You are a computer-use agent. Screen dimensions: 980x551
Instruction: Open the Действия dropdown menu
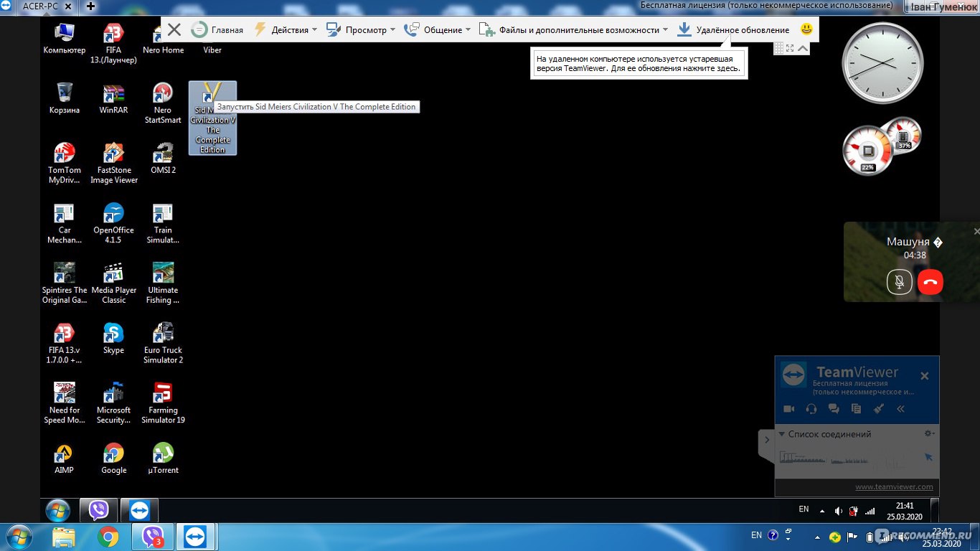coord(286,29)
